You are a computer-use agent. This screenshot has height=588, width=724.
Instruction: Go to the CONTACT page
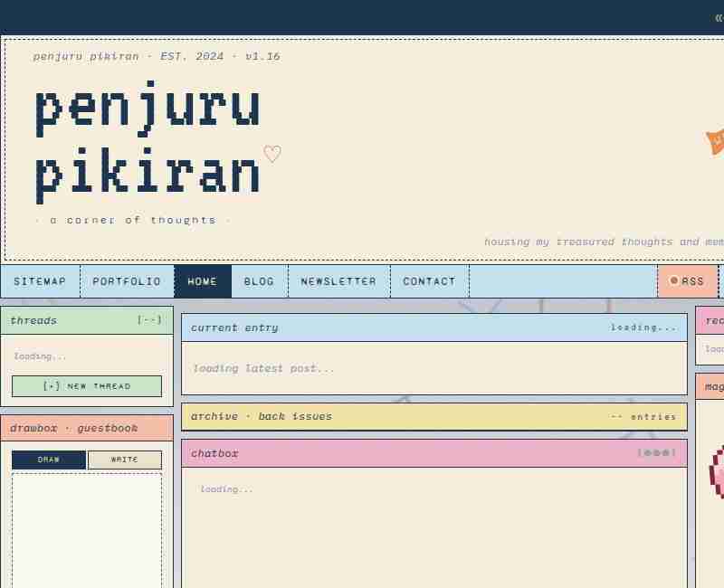[429, 281]
